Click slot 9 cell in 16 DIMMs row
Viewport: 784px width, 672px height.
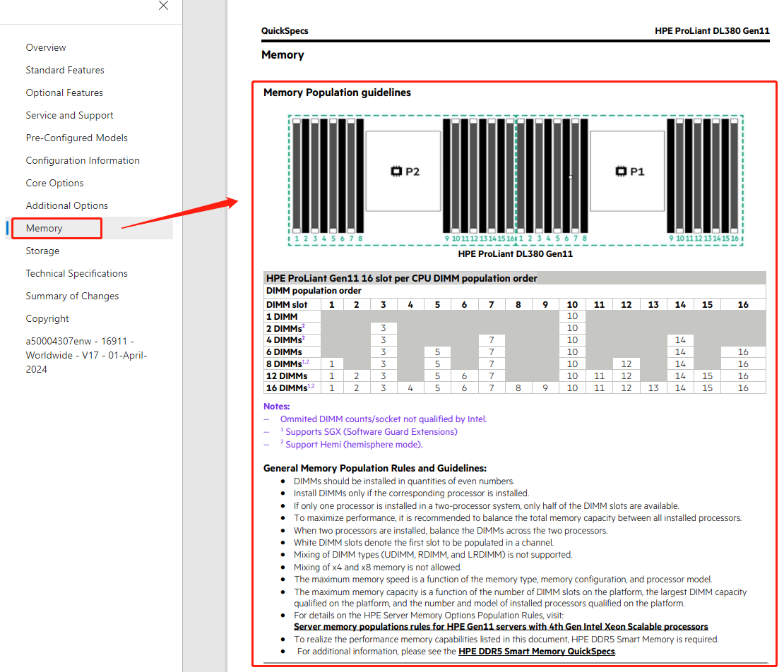tap(545, 388)
